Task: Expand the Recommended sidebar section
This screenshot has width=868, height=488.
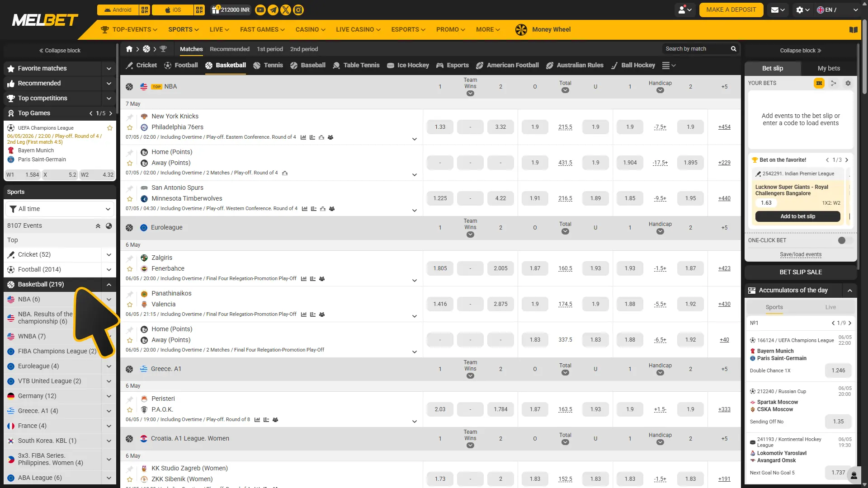Action: coord(109,84)
